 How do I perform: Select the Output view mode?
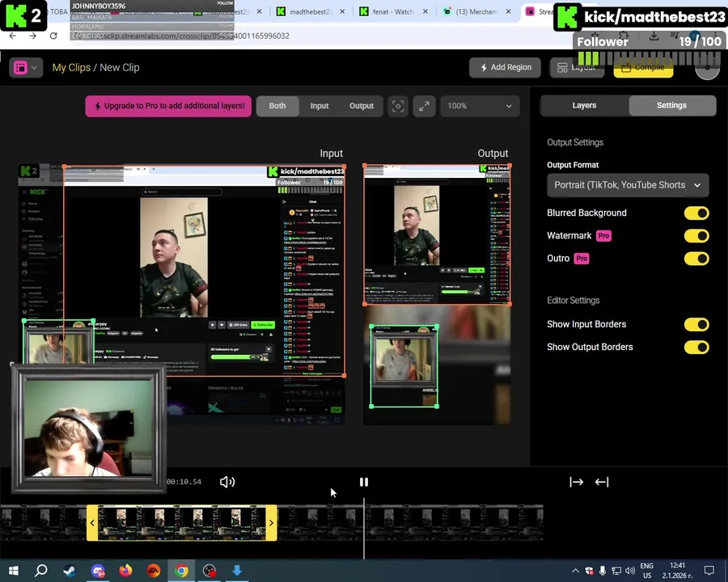click(x=362, y=106)
